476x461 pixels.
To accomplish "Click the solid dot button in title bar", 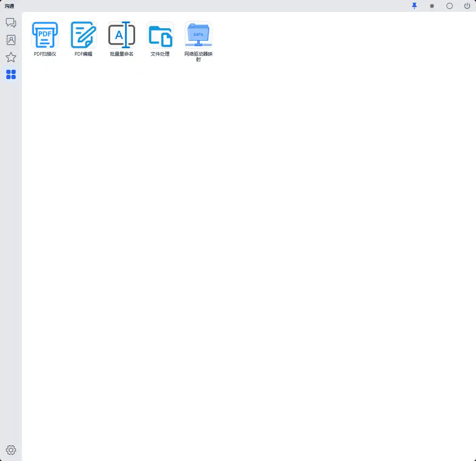I will (x=432, y=6).
